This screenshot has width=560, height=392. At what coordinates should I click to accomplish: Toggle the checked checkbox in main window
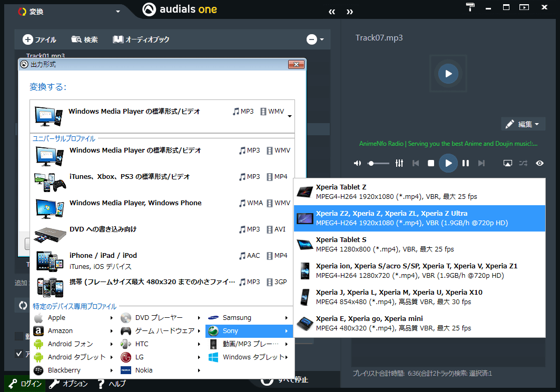[19, 354]
